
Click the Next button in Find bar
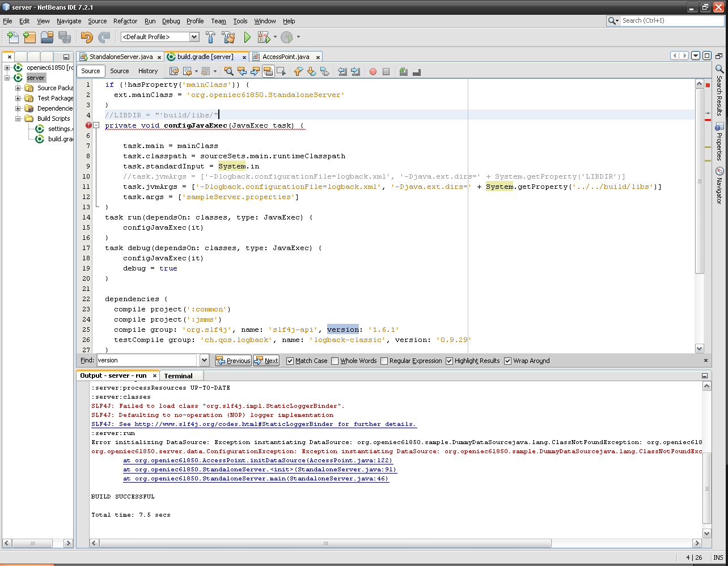point(266,361)
